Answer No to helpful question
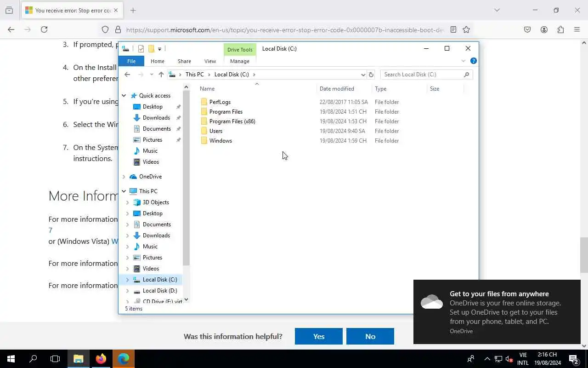Screen dimensions: 588x368 click(x=370, y=336)
